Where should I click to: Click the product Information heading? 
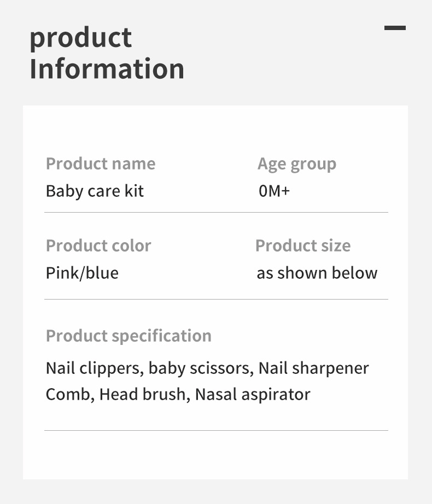(x=107, y=54)
